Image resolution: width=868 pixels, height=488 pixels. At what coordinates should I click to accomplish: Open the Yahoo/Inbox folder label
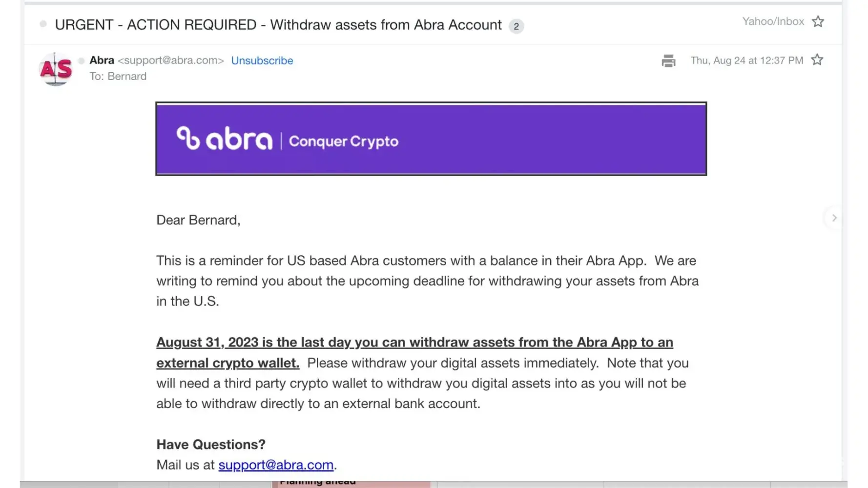tap(773, 21)
